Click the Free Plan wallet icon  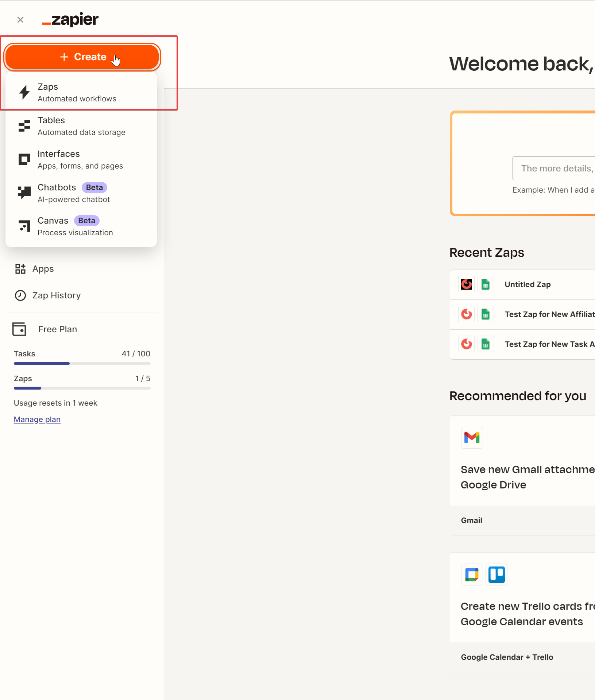[x=19, y=329]
